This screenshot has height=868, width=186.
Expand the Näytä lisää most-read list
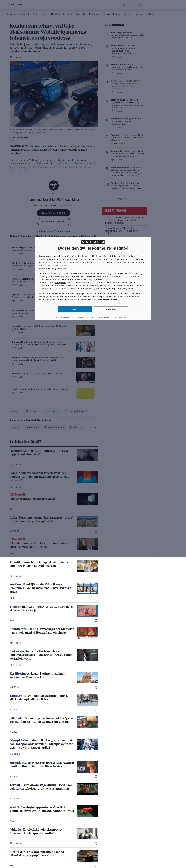124,198
